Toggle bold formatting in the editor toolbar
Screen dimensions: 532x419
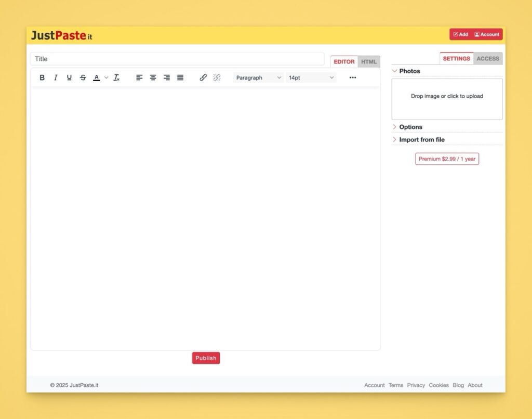(42, 77)
